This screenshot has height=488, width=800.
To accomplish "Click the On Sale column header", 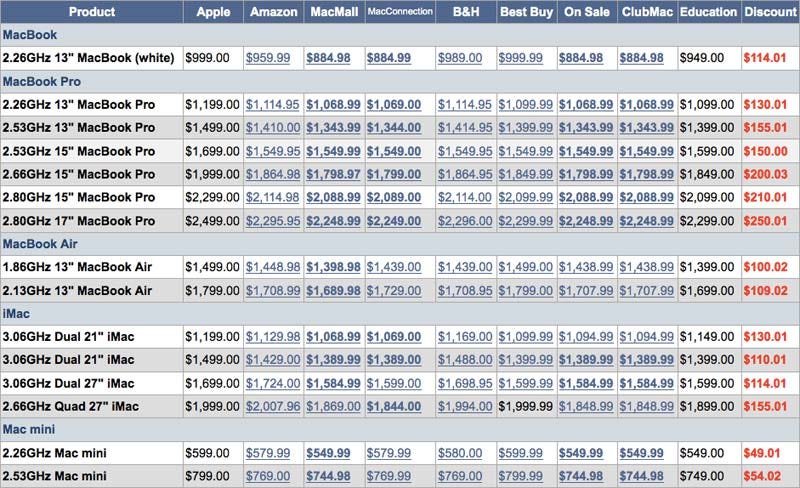I will click(x=587, y=12).
